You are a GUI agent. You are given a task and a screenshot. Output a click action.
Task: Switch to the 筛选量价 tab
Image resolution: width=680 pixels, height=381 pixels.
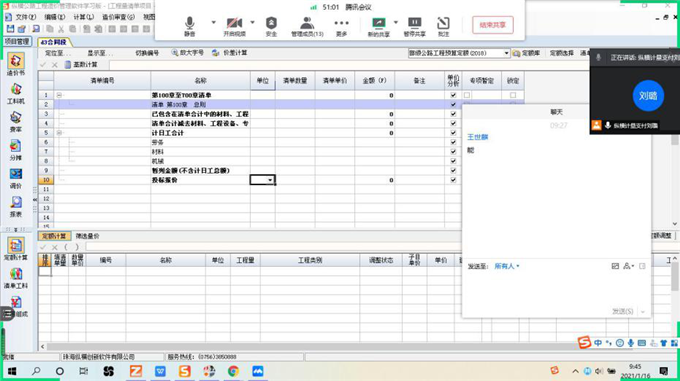point(87,236)
